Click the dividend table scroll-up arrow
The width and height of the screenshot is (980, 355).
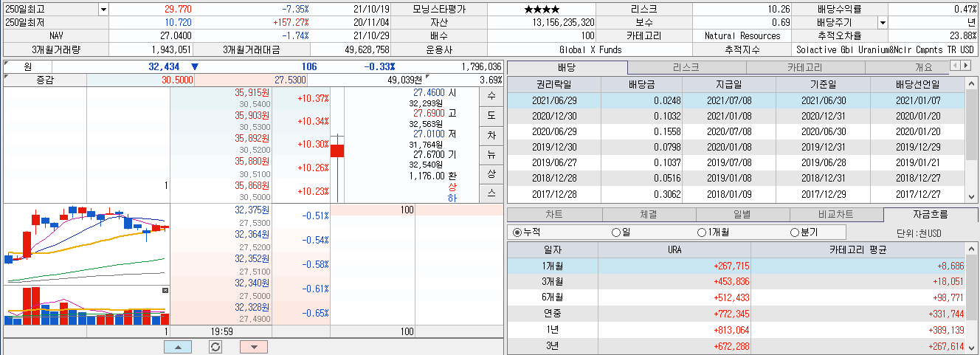point(972,82)
